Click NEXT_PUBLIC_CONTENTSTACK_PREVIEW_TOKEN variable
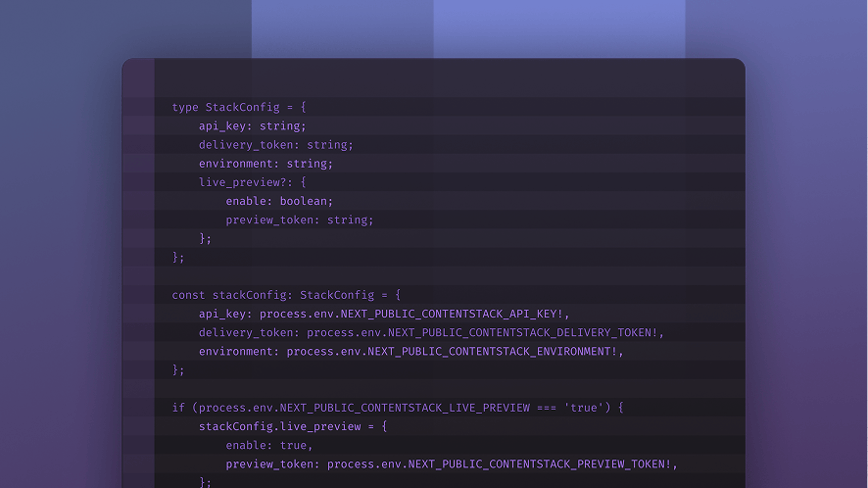The width and height of the screenshot is (868, 488). coord(540,464)
